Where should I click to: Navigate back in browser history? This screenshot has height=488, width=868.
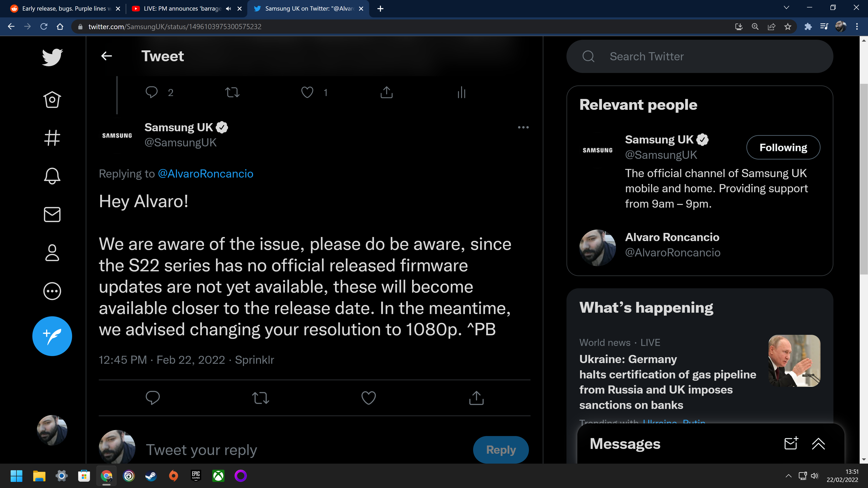11,26
